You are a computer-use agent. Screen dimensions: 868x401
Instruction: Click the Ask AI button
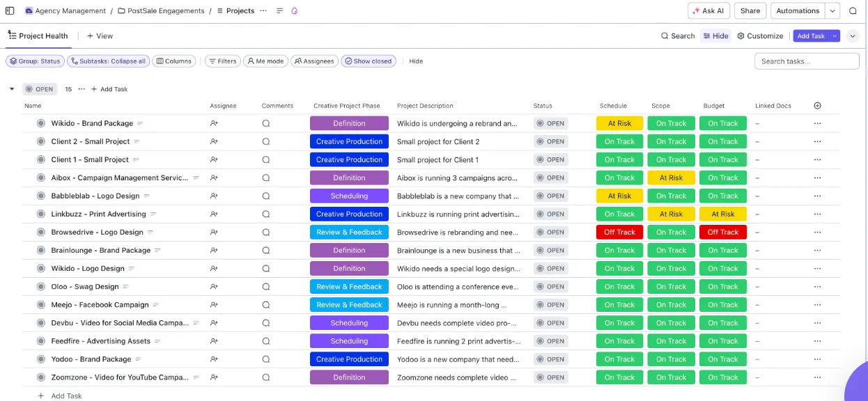click(708, 10)
